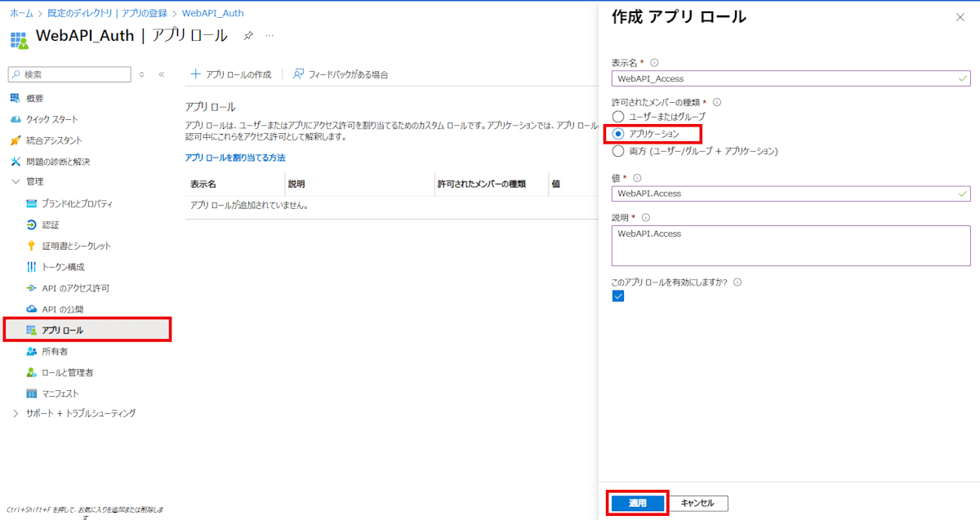Select the ユーザーまたはグループ radio button
Viewport: 980px width, 520px height.
[x=618, y=117]
